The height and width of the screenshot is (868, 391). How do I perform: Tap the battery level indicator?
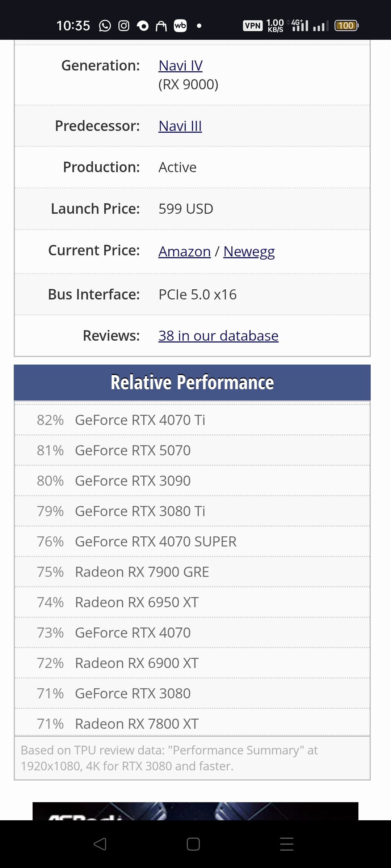click(346, 26)
